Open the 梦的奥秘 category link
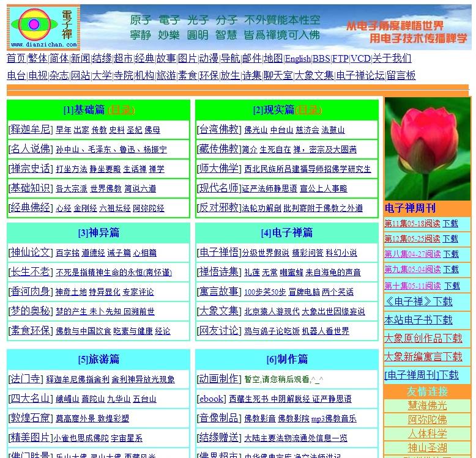The height and width of the screenshot is (458, 476). tap(31, 311)
